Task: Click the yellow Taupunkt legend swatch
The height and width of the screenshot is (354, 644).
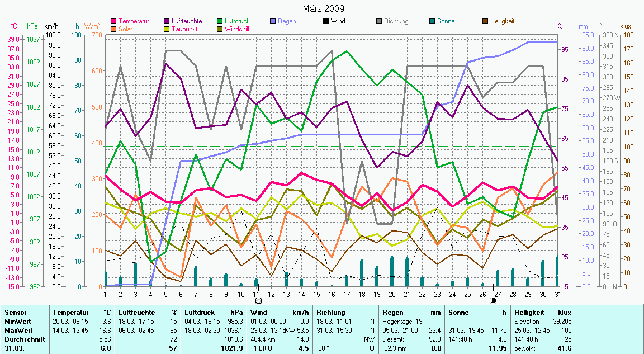Action: click(x=168, y=29)
